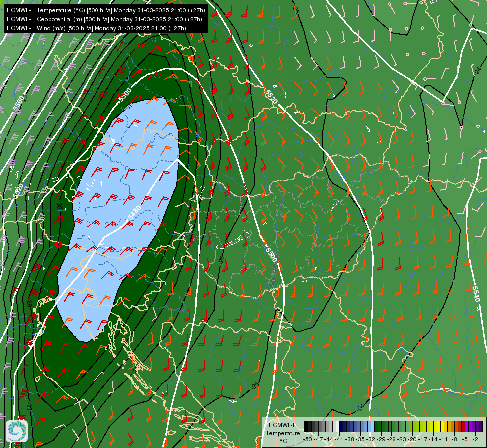This screenshot has width=487, height=448.
Task: Click the 5560 geopotential contour label
Action: 18,103
